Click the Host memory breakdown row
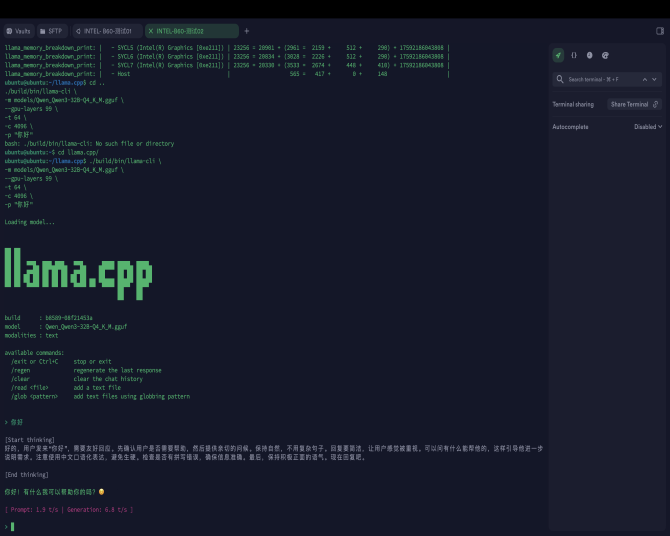The image size is (670, 536). pos(227,74)
